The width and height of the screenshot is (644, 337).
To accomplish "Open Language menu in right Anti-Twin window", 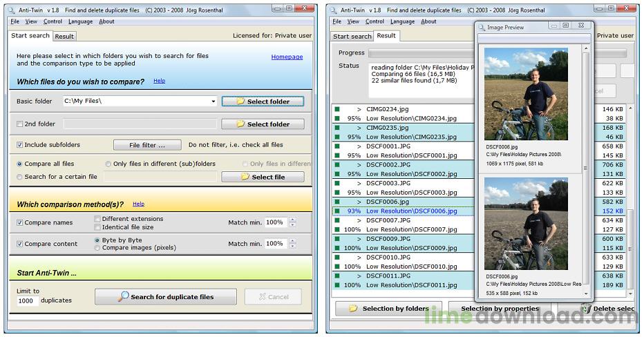I will point(402,21).
